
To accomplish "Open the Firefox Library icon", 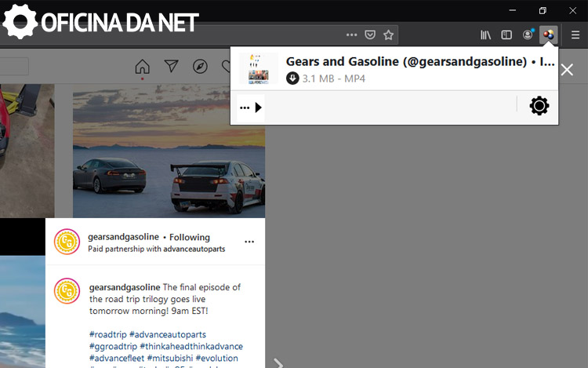I will pos(486,35).
